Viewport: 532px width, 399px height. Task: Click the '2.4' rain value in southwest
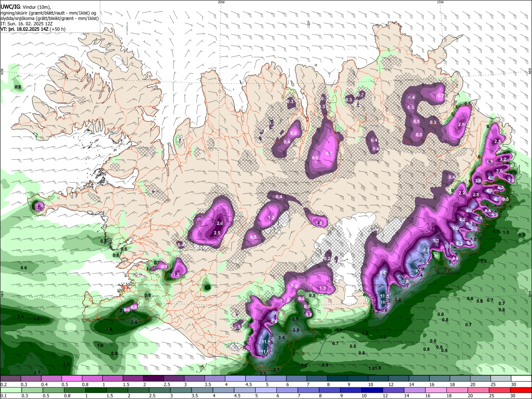(x=134, y=322)
